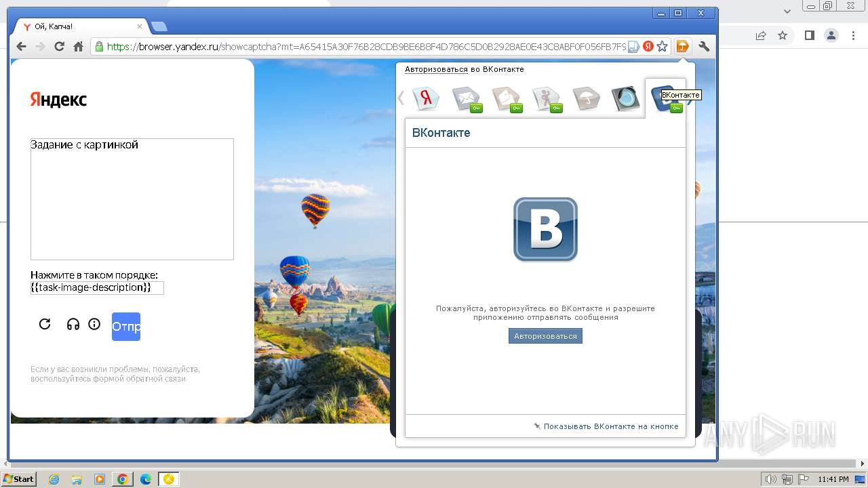Reload the page with the refresh icon
Viewport: 868px width, 488px height.
pyautogui.click(x=59, y=46)
